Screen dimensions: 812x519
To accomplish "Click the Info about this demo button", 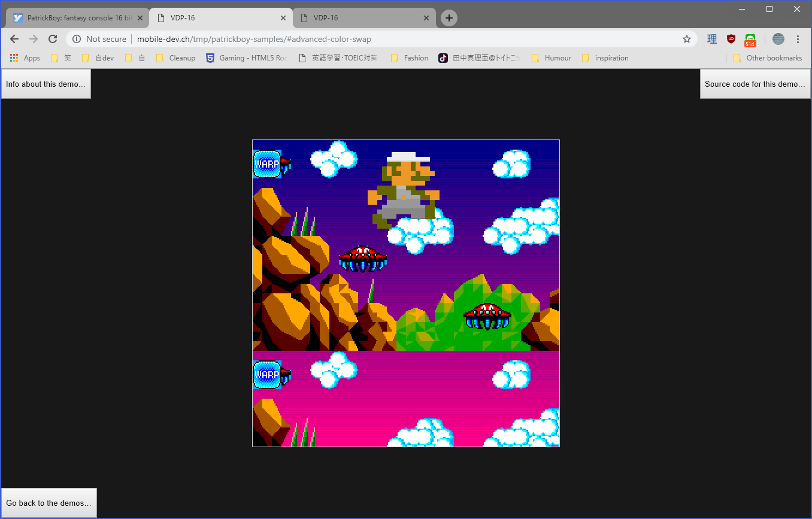I will (x=46, y=84).
